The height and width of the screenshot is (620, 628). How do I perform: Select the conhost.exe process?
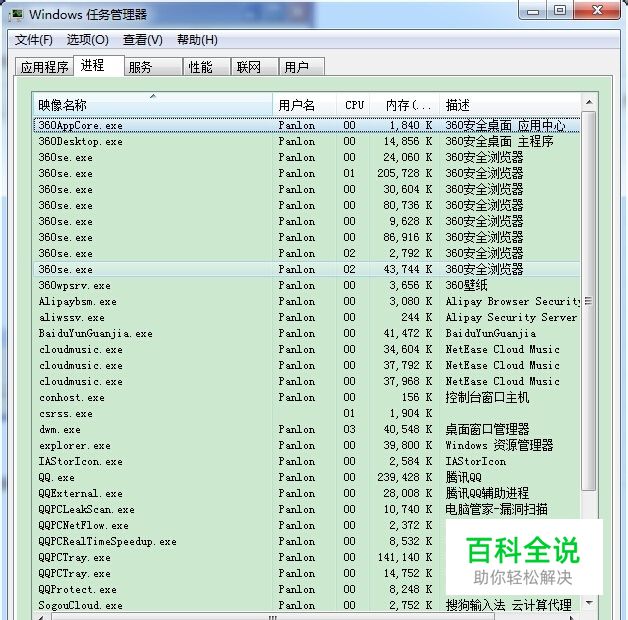coord(306,397)
